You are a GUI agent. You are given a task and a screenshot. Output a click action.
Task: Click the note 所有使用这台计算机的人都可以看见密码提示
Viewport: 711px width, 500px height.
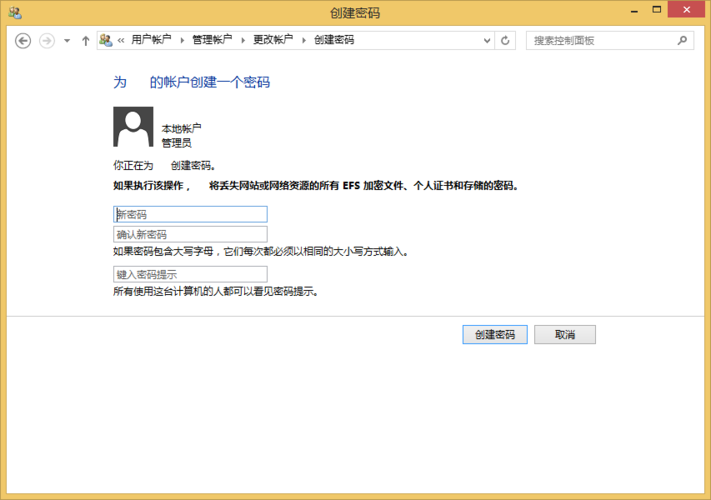tap(216, 291)
